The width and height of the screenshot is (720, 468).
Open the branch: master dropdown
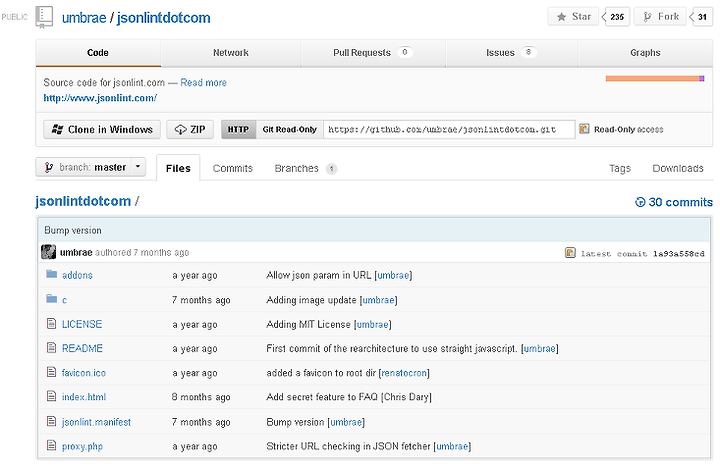click(90, 167)
